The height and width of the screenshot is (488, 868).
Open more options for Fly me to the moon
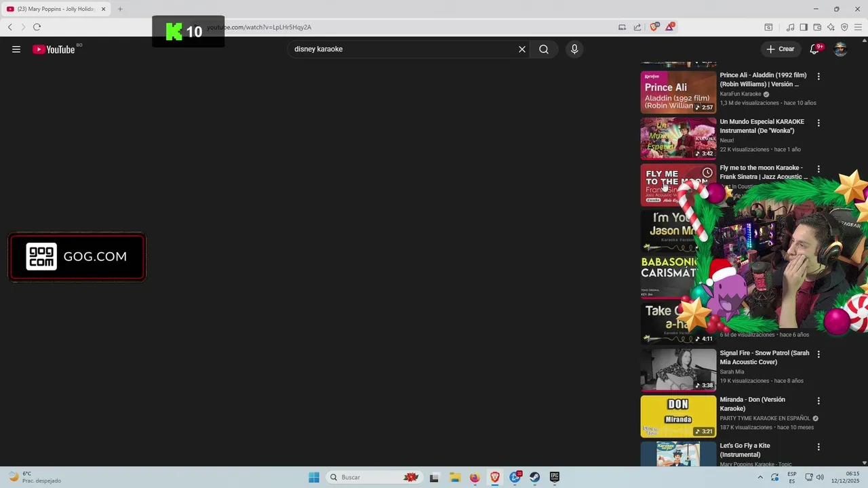[818, 169]
